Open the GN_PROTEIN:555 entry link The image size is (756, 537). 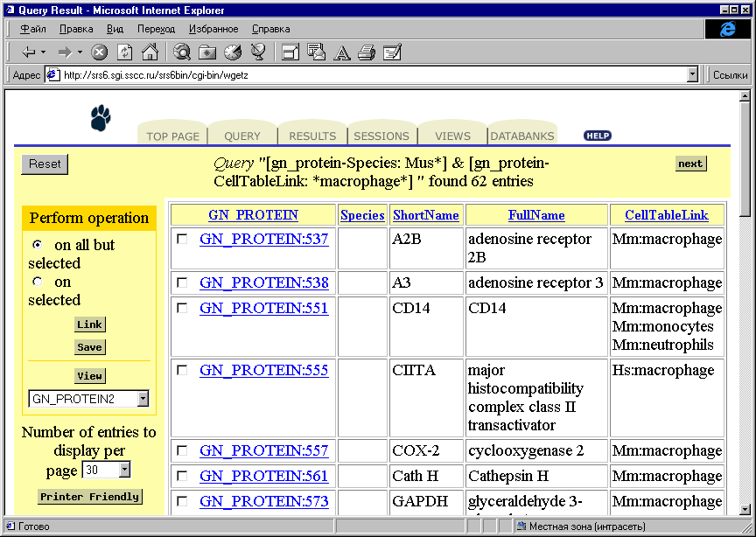click(x=263, y=370)
